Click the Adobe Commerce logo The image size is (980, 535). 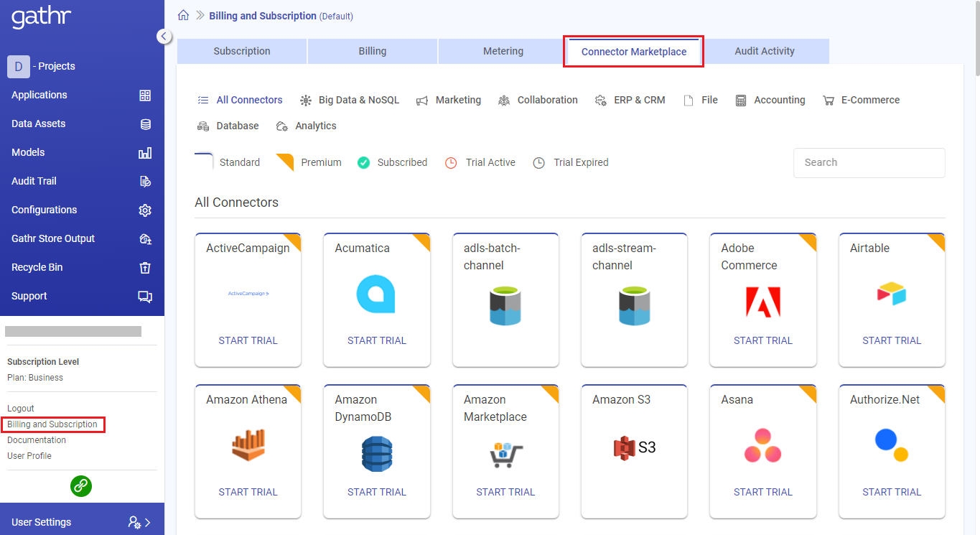(x=763, y=302)
